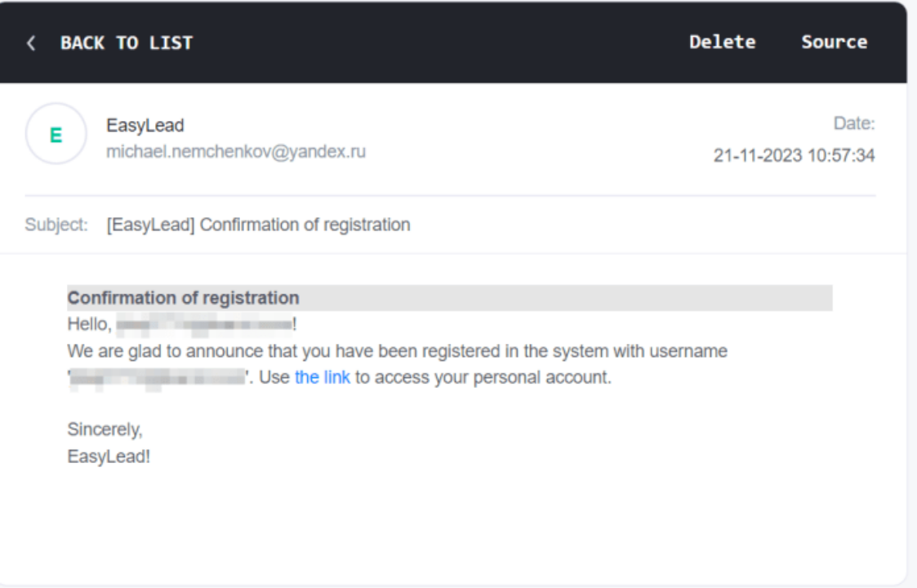Open the blue "the link" hyperlink
Viewport: 917px width, 588px height.
point(323,377)
